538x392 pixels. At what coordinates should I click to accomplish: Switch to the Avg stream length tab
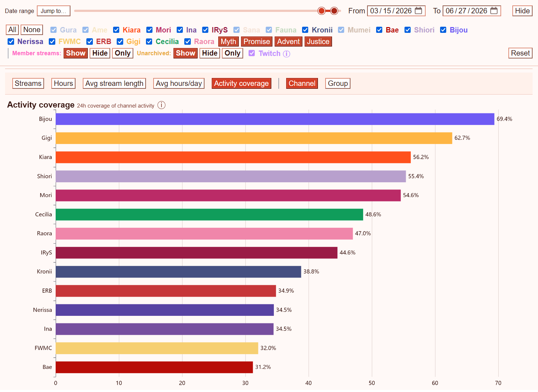coord(115,83)
